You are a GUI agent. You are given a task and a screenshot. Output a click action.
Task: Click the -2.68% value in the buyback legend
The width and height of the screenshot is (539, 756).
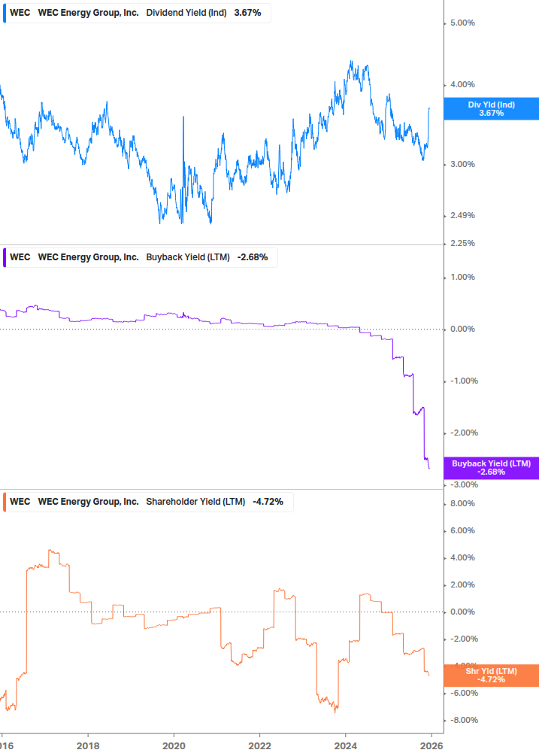(x=253, y=257)
